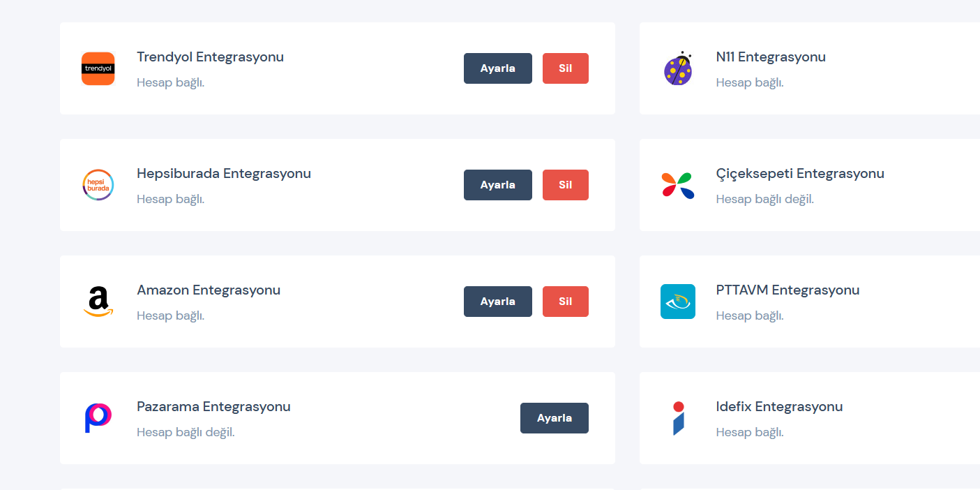Click the Trendyol logo icon

(x=98, y=68)
